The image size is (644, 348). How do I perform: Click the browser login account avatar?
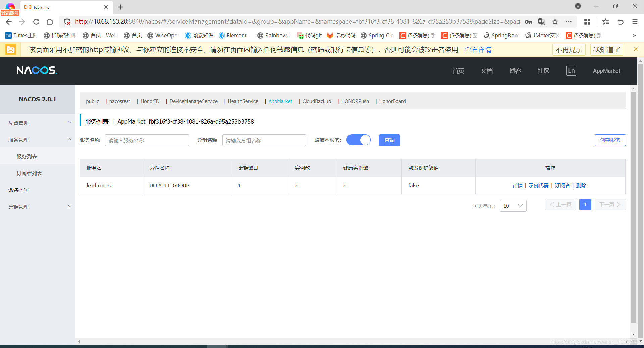pos(10,9)
